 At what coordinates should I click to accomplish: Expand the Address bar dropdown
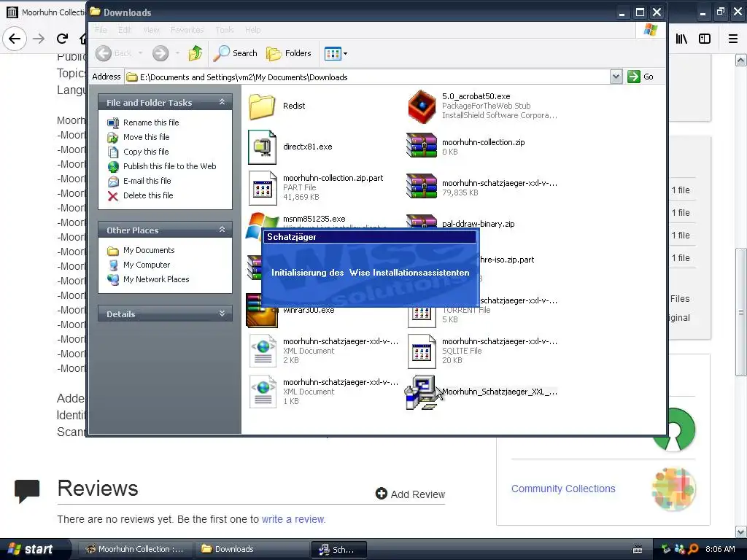pos(616,77)
